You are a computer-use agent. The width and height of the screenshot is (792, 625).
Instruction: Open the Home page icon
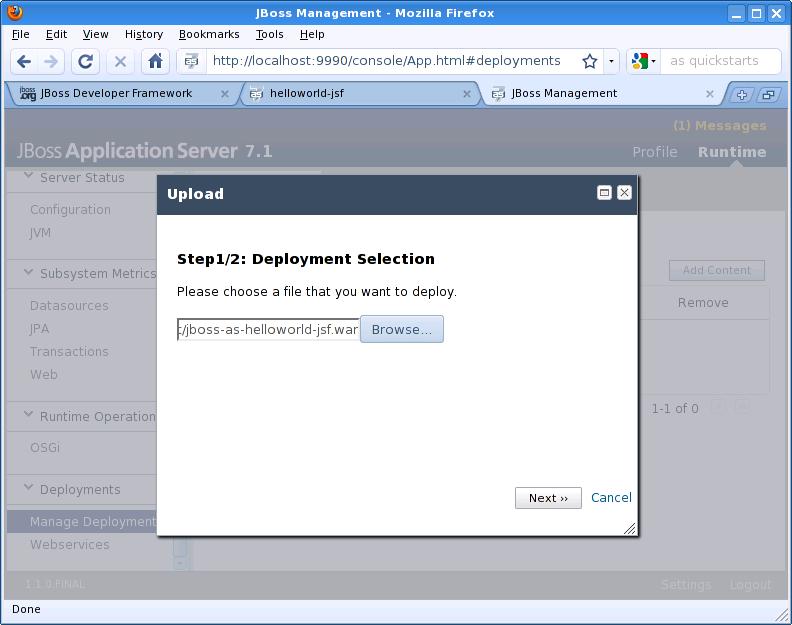pos(155,62)
